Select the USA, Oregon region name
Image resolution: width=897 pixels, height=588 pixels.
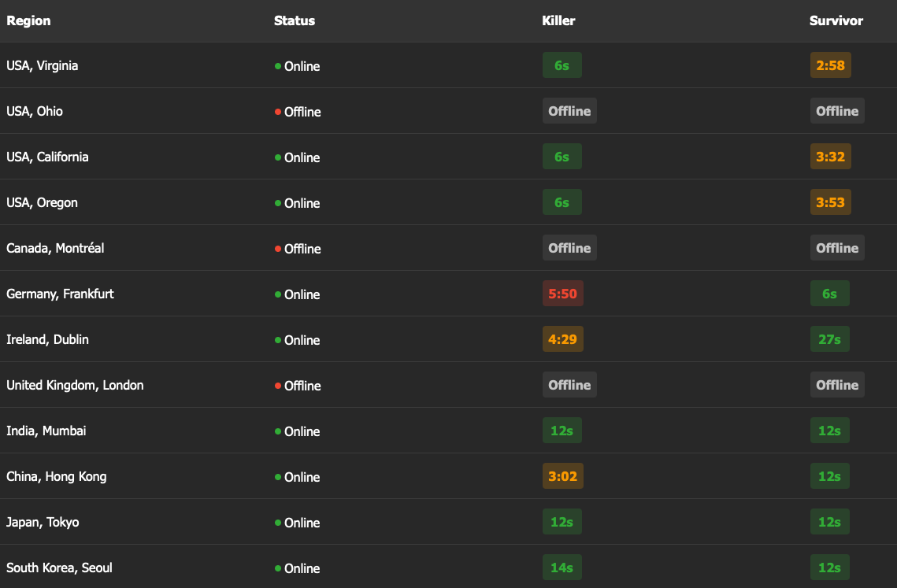pos(42,202)
